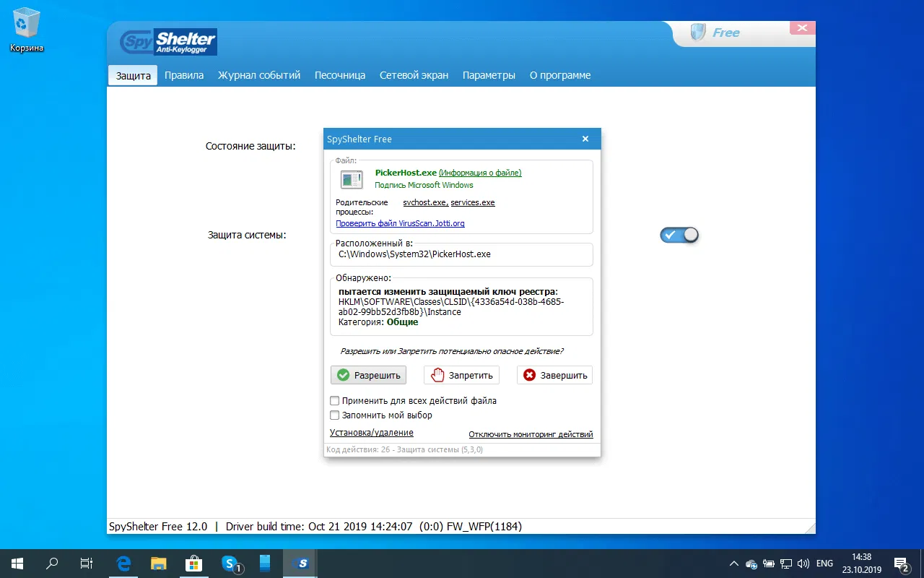Open Проверить файл VirusScan.Jotti.org link
The image size is (924, 578).
click(x=400, y=224)
